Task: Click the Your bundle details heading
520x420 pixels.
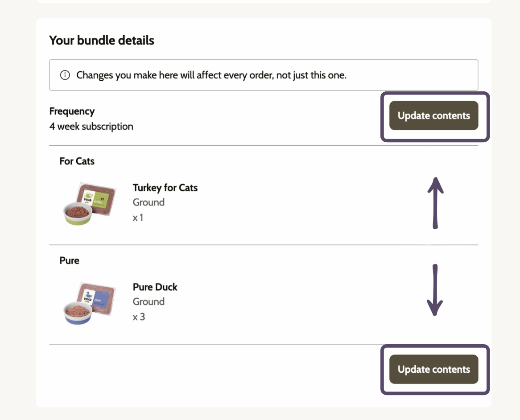Action: (102, 40)
